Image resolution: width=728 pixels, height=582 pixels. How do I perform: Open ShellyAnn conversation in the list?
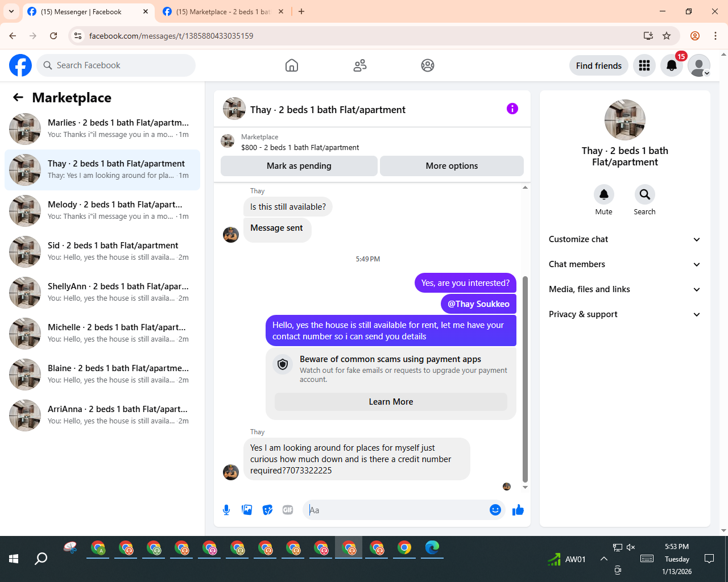pyautogui.click(x=102, y=293)
